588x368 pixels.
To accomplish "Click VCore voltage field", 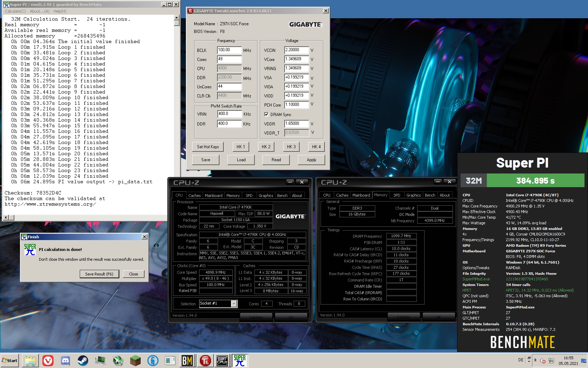I will click(x=296, y=59).
